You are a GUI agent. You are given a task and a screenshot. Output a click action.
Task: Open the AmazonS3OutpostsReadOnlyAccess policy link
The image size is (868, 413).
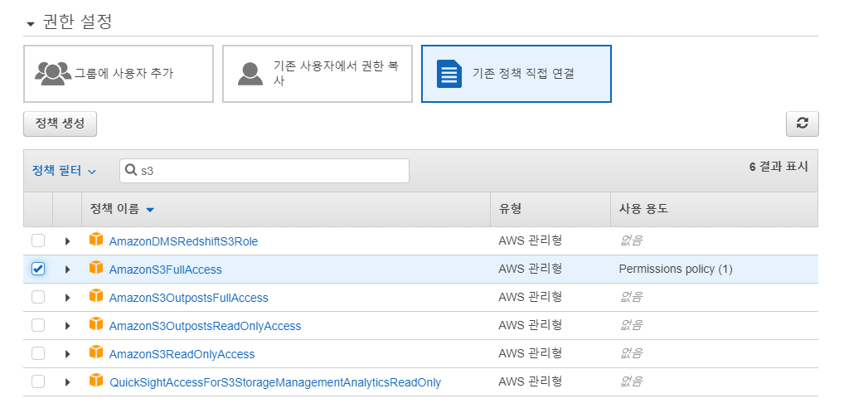coord(205,327)
